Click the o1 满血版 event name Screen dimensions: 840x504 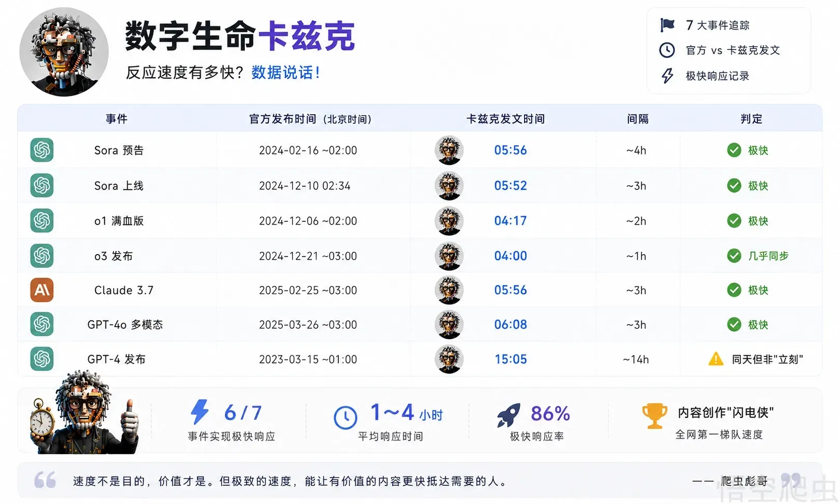click(x=119, y=221)
